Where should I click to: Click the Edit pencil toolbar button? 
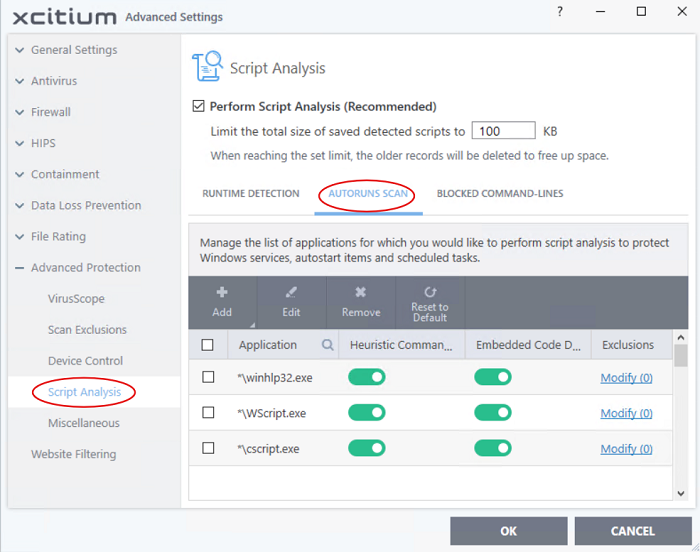click(291, 302)
